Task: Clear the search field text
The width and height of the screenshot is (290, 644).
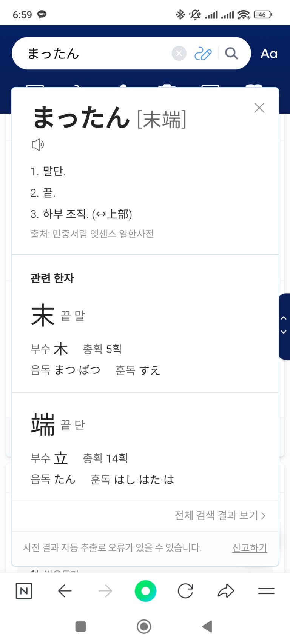Action: [x=179, y=54]
